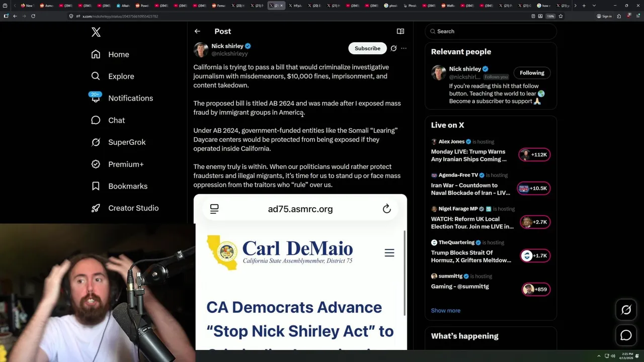Open floating messages chat button

[x=626, y=335]
